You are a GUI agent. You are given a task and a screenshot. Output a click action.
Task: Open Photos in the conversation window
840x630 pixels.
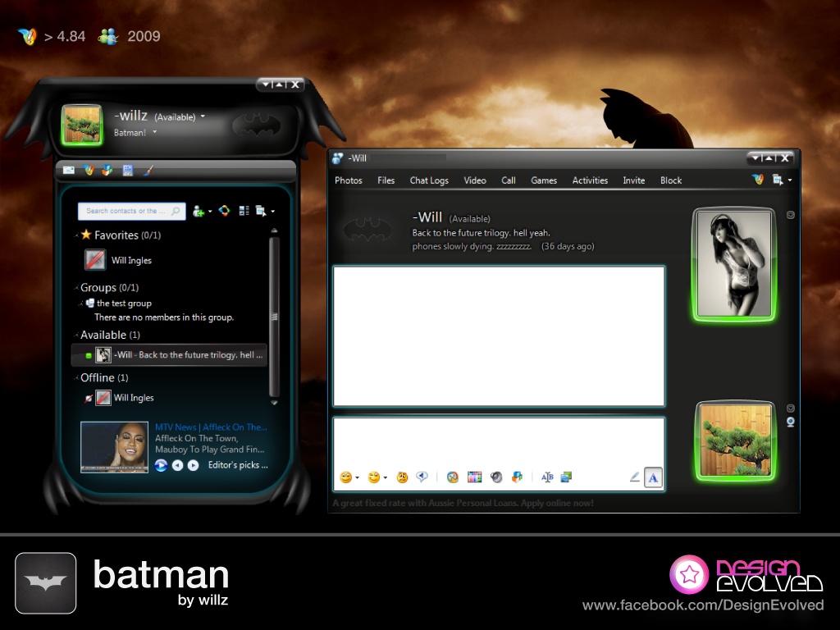pyautogui.click(x=348, y=180)
